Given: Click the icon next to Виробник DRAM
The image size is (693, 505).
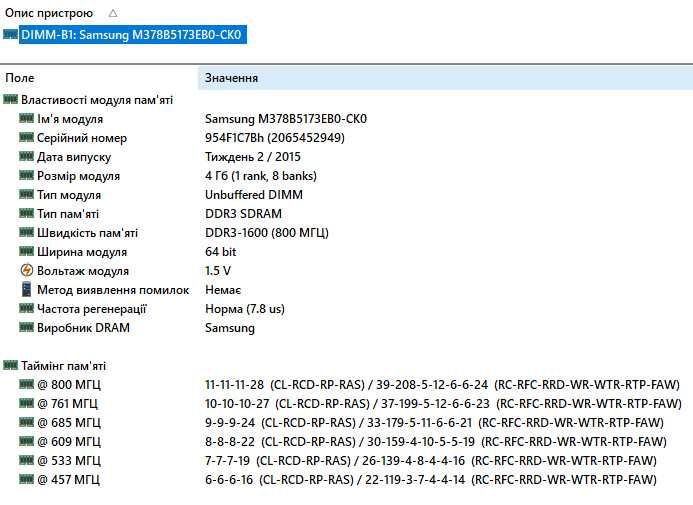Looking at the screenshot, I should [27, 327].
